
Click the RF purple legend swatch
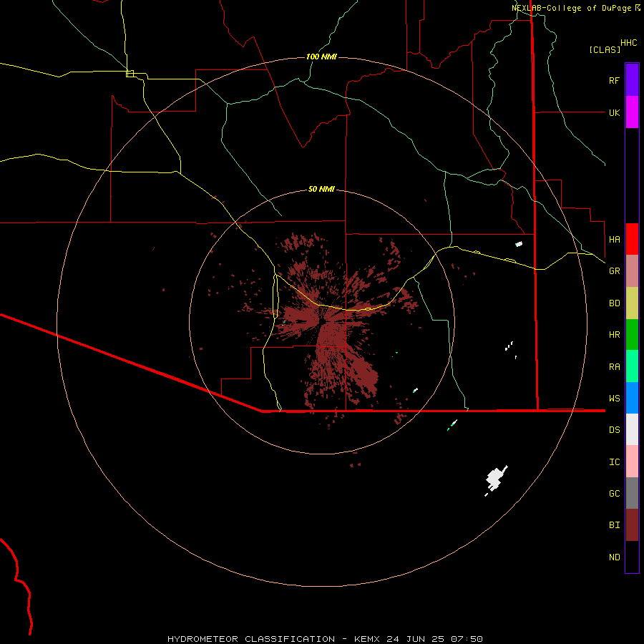[x=632, y=80]
